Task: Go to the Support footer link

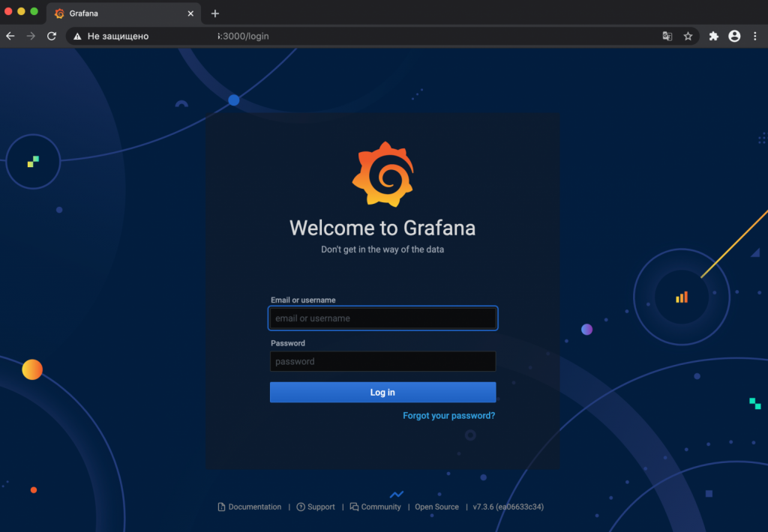Action: (320, 507)
